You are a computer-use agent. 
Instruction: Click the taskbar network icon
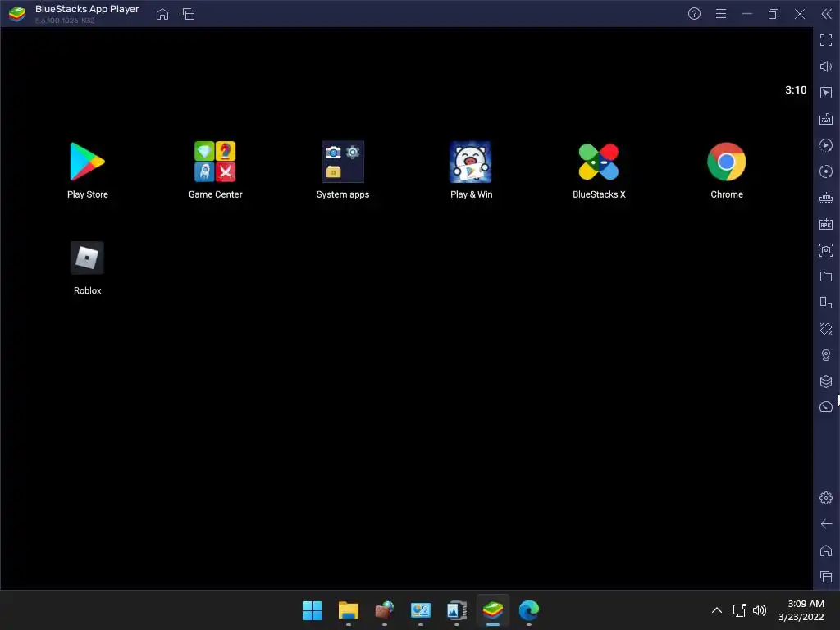tap(740, 610)
